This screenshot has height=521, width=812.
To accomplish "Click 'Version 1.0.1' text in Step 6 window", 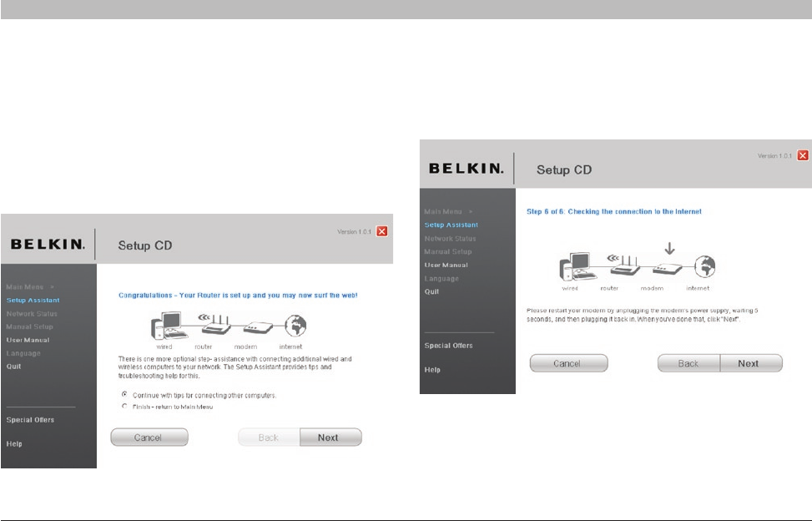I will click(x=774, y=155).
